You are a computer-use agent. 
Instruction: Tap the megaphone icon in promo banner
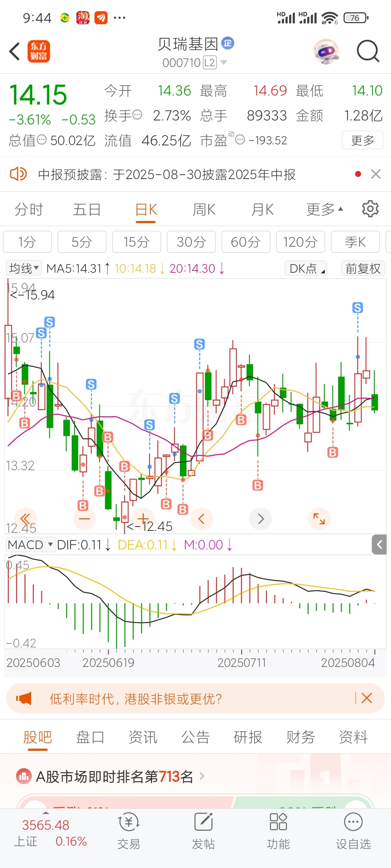(24, 698)
